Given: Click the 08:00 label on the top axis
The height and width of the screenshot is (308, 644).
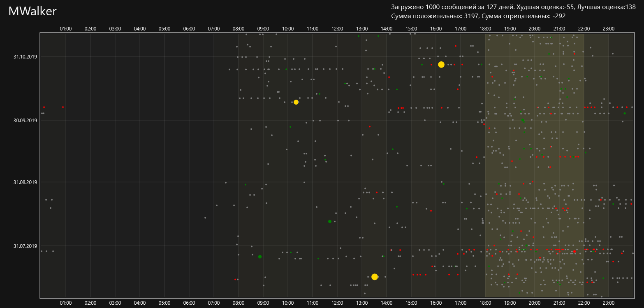Looking at the screenshot, I should [239, 28].
